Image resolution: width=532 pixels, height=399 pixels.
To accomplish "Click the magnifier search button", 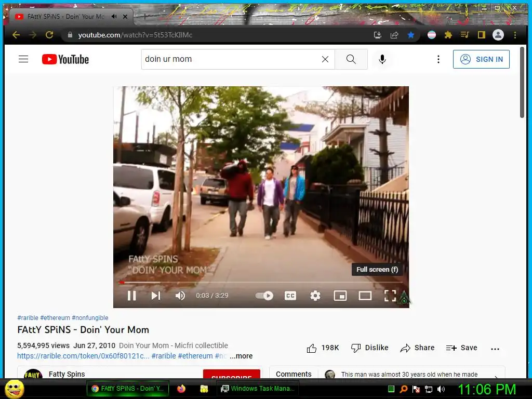I will click(351, 59).
